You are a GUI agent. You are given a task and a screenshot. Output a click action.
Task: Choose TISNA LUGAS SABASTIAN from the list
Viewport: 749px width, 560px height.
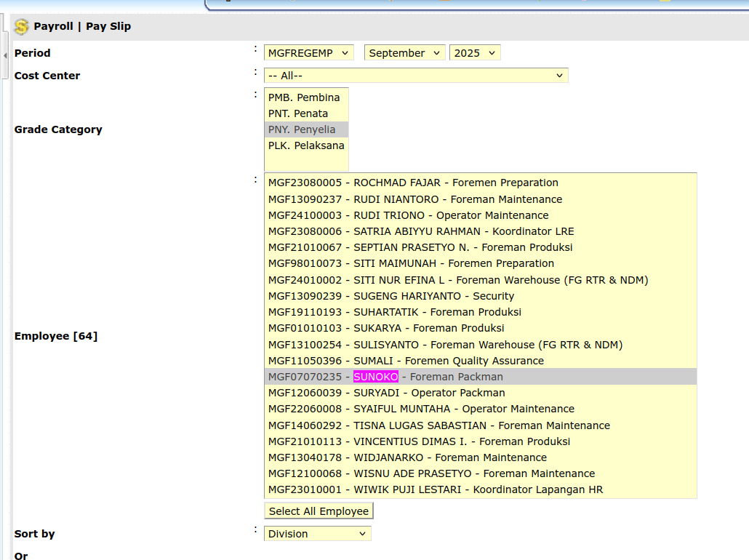438,425
